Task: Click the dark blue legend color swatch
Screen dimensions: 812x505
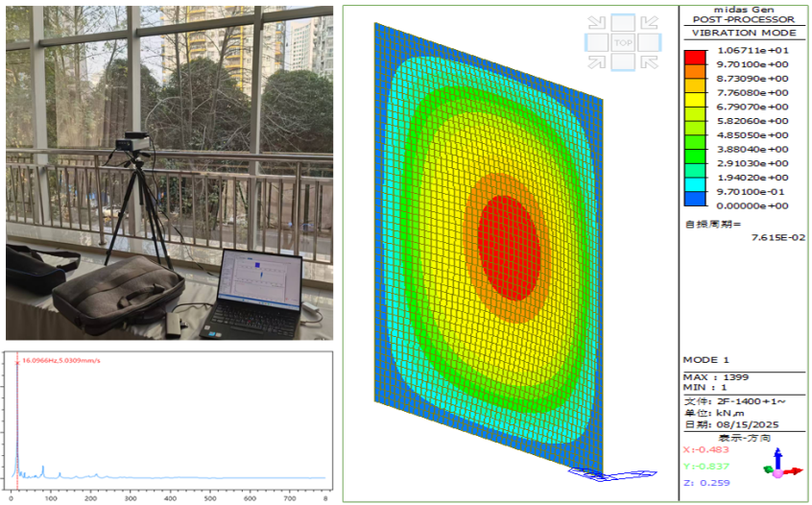Action: tap(695, 198)
